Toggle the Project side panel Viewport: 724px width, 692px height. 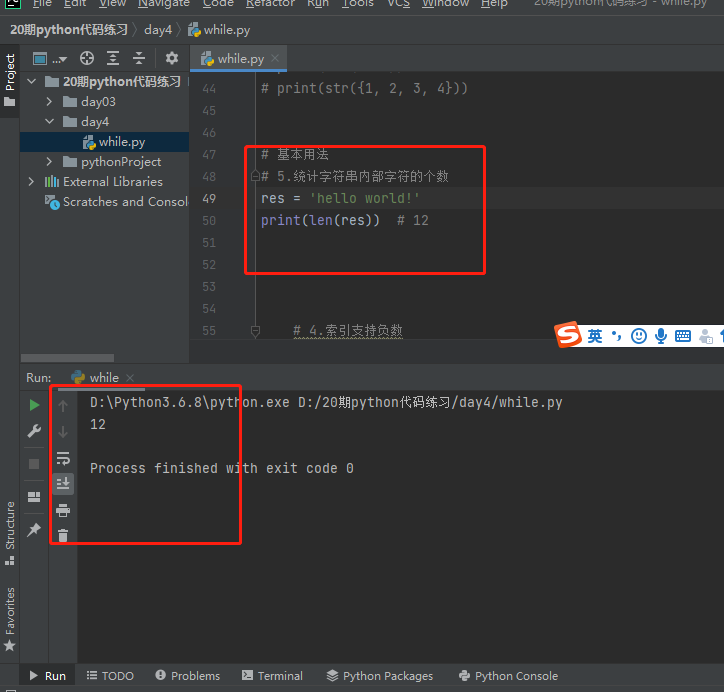click(x=10, y=80)
